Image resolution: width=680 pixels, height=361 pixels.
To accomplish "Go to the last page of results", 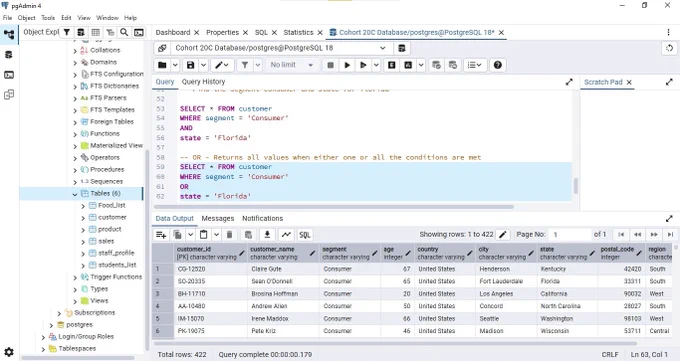I will point(670,235).
